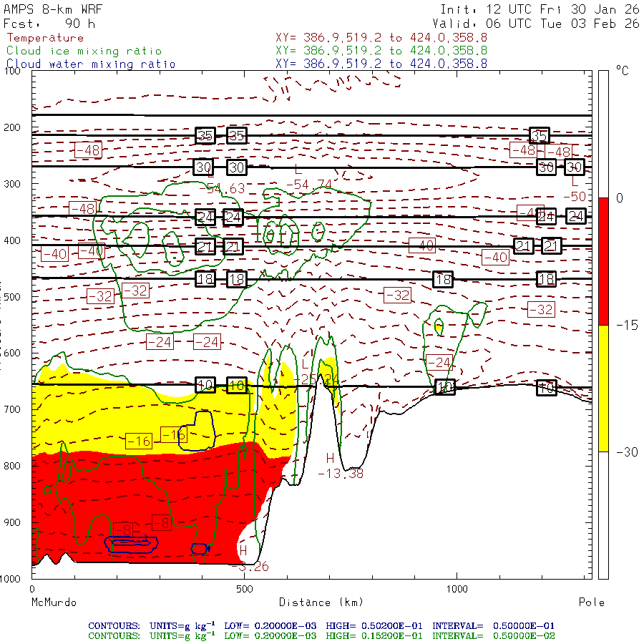This screenshot has height=644, width=644.
Task: Click the rightmost boxed "35" contour label
Action: [540, 136]
